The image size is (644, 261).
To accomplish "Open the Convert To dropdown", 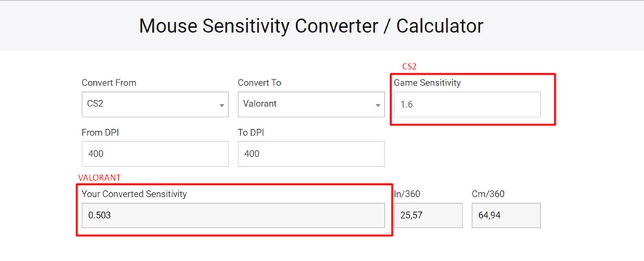I will [x=311, y=104].
